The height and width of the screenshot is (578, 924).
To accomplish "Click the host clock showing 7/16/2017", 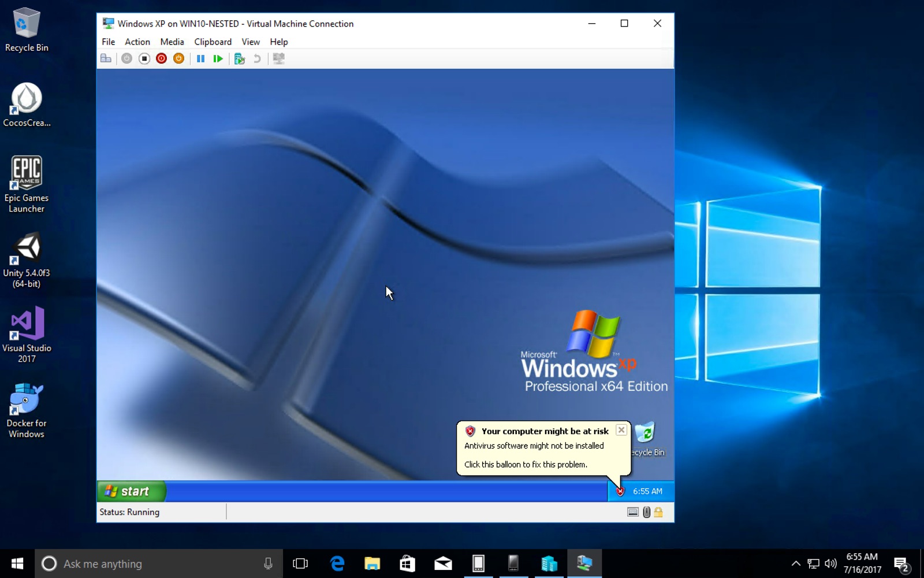I will pos(862,564).
